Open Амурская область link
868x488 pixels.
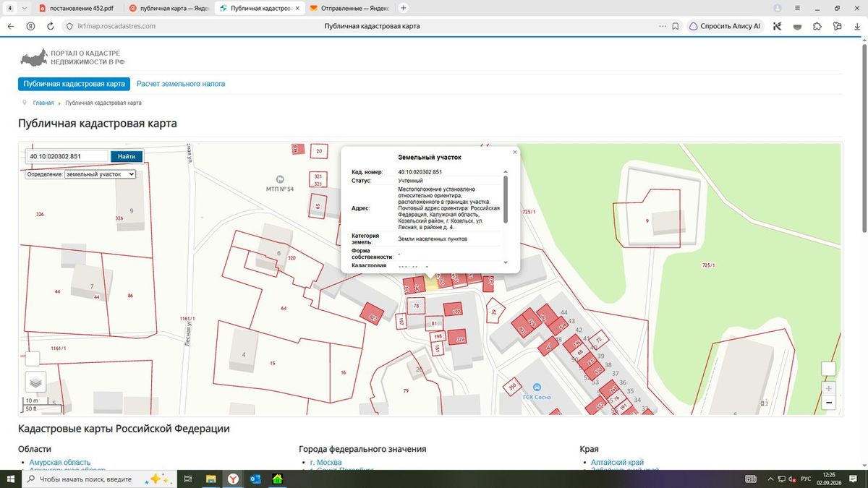point(60,463)
